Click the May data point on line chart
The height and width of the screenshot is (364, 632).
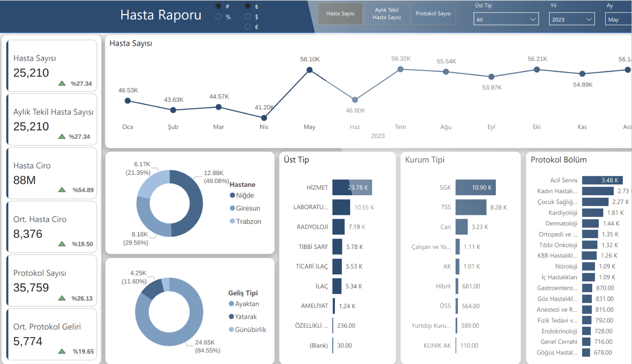pyautogui.click(x=309, y=70)
